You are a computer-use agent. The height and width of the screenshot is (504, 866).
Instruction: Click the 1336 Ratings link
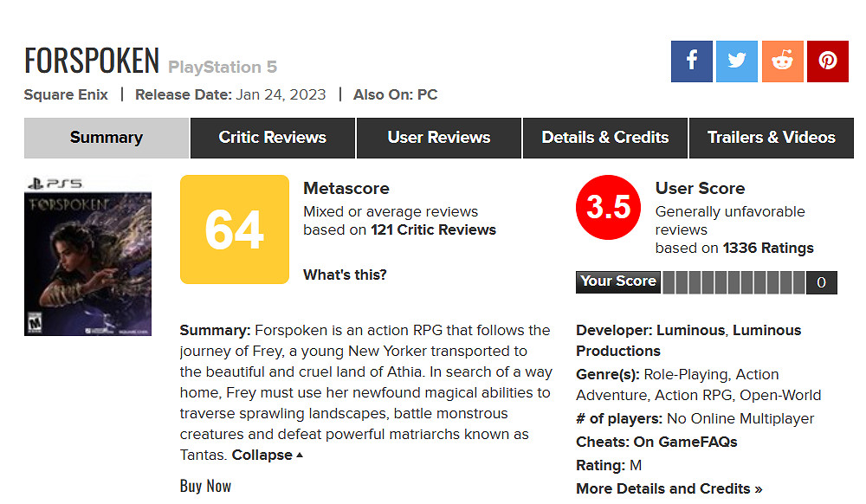pos(768,248)
